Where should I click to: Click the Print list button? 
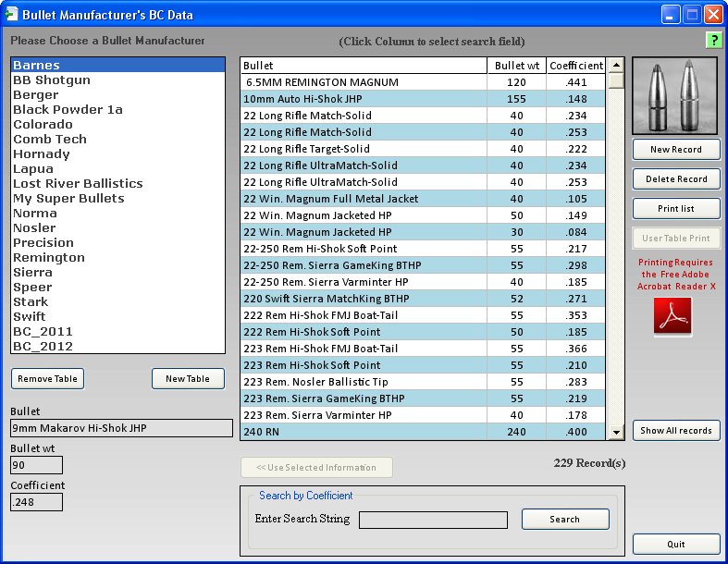click(676, 209)
